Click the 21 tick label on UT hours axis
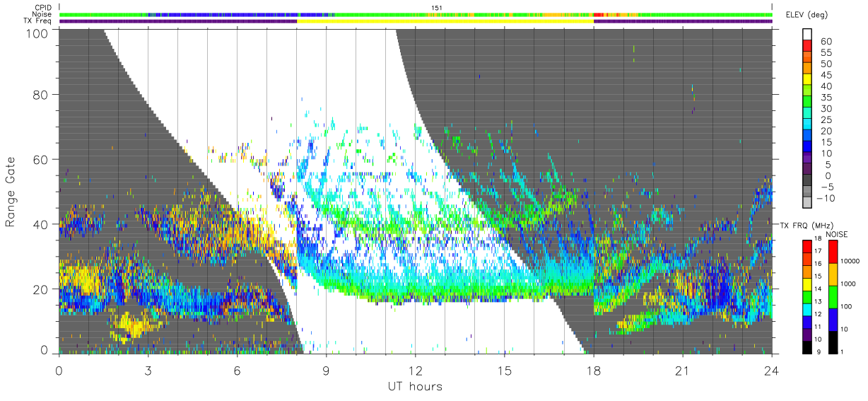This screenshot has height=401, width=868. click(x=682, y=369)
